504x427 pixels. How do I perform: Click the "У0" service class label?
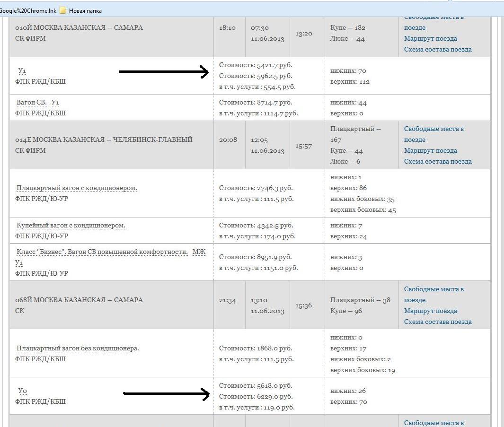coord(22,391)
